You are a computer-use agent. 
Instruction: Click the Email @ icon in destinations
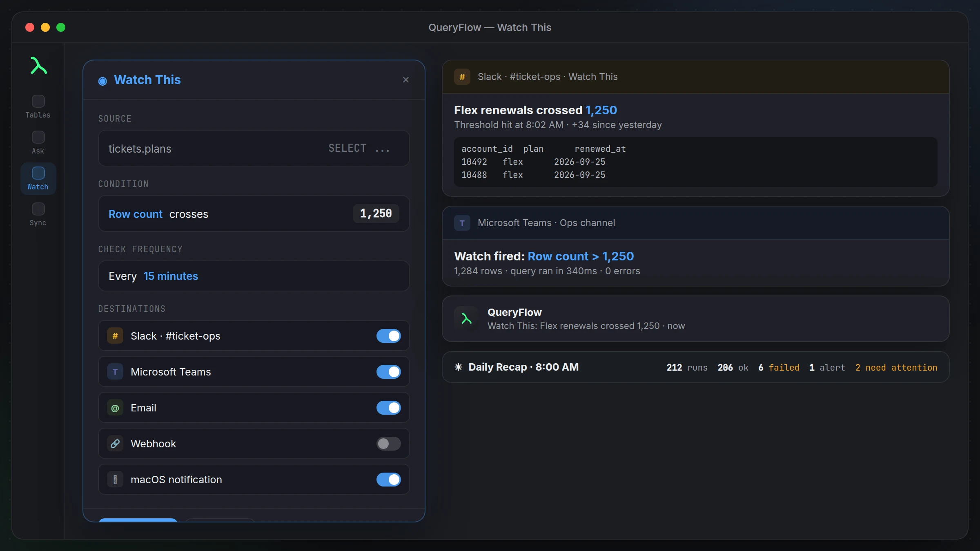click(x=115, y=408)
